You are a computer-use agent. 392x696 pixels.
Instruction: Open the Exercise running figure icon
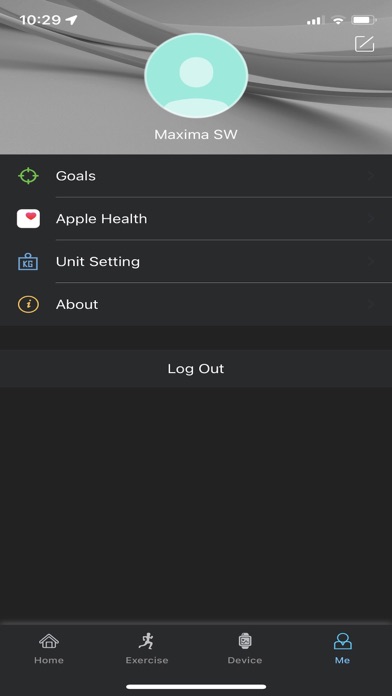point(147,641)
